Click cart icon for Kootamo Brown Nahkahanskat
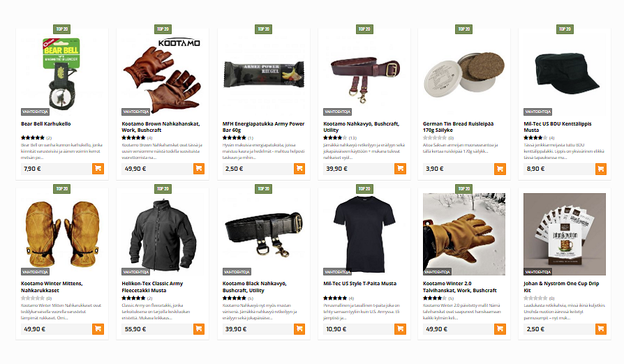Image resolution: width=624 pixels, height=364 pixels. pos(199,169)
